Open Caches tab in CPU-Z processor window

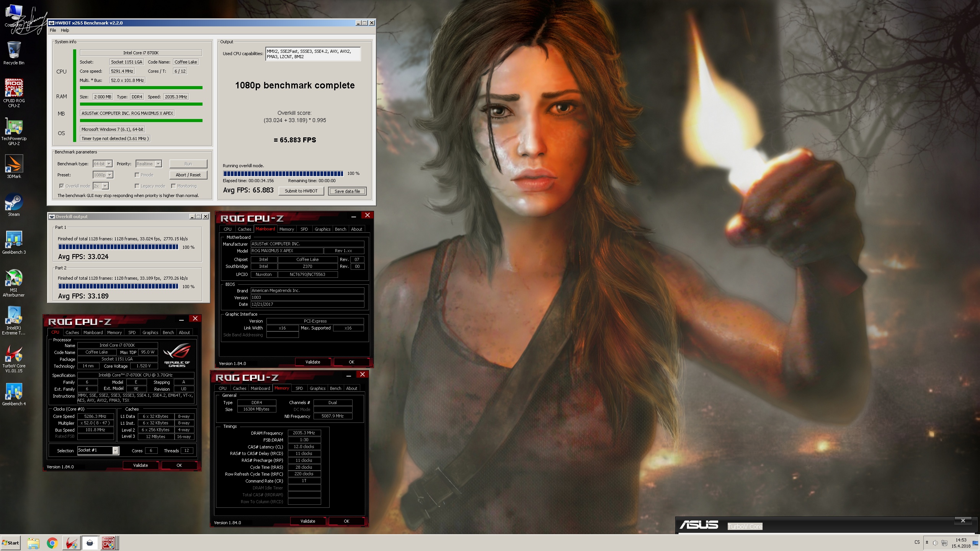(x=72, y=332)
